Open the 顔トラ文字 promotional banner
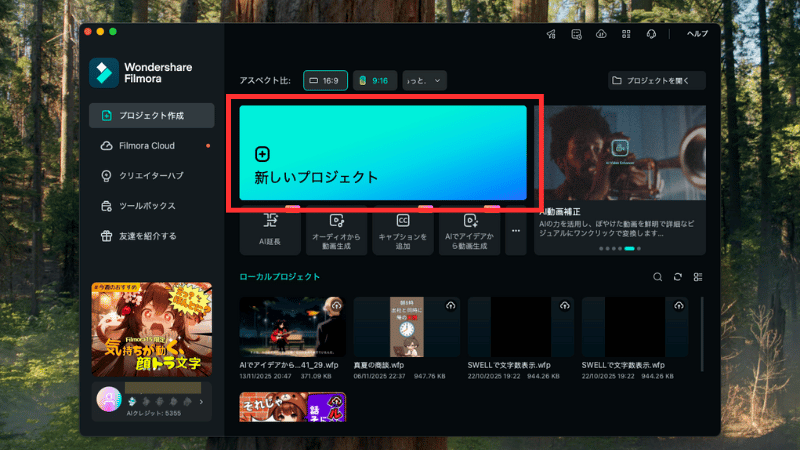The image size is (800, 450). point(152,329)
